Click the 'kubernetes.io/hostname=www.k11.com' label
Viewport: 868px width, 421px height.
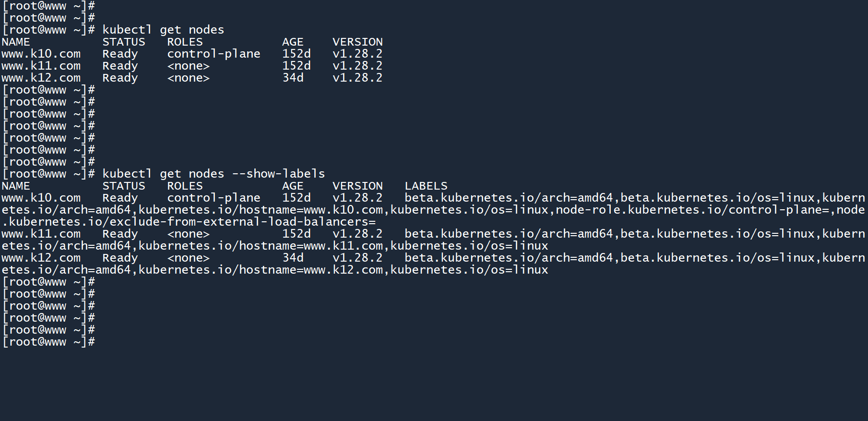pyautogui.click(x=261, y=246)
